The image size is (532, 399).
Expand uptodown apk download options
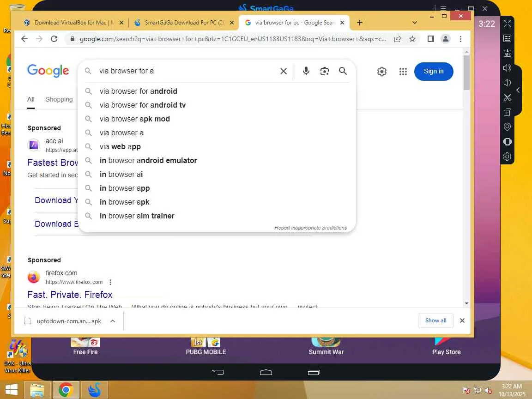[x=113, y=320]
